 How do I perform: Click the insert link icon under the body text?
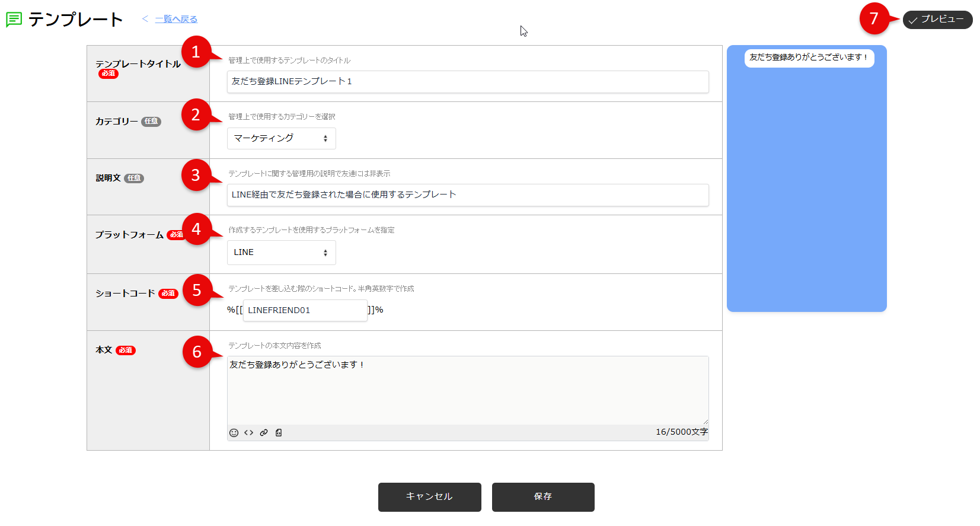coord(264,433)
